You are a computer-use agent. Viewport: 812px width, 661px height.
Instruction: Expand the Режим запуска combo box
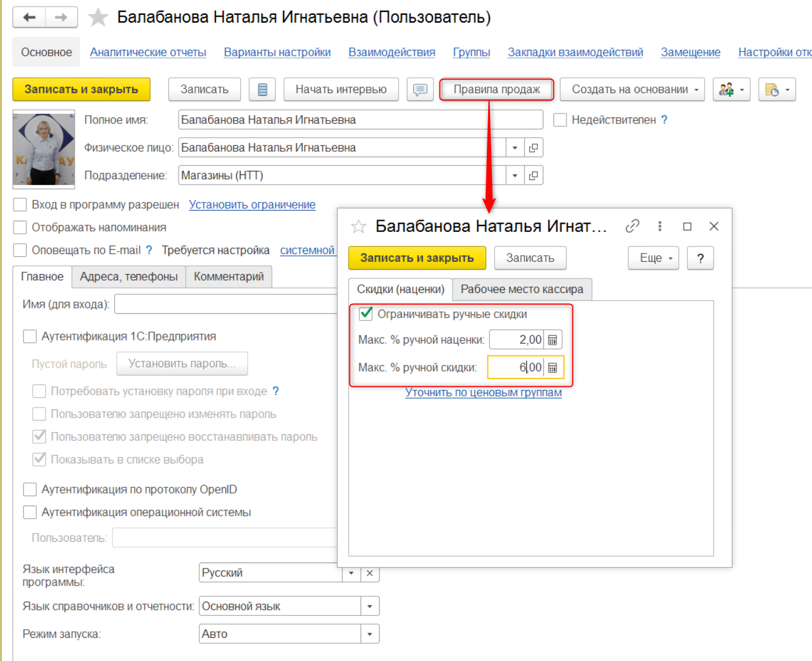point(370,634)
